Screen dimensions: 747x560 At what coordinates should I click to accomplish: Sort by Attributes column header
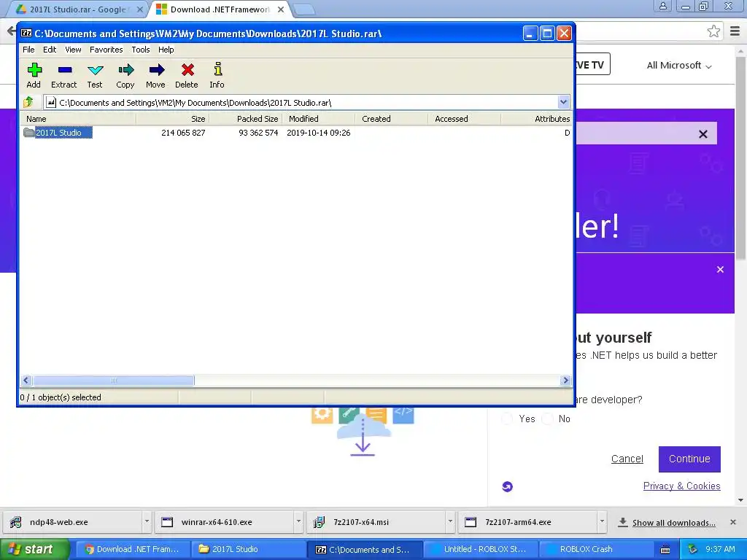click(x=536, y=119)
